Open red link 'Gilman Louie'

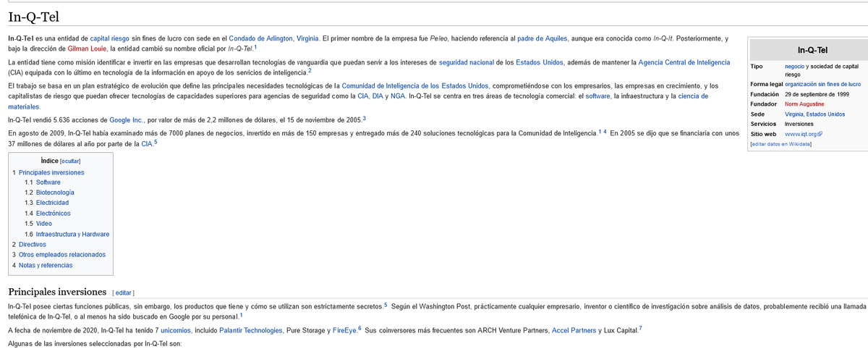[88, 49]
